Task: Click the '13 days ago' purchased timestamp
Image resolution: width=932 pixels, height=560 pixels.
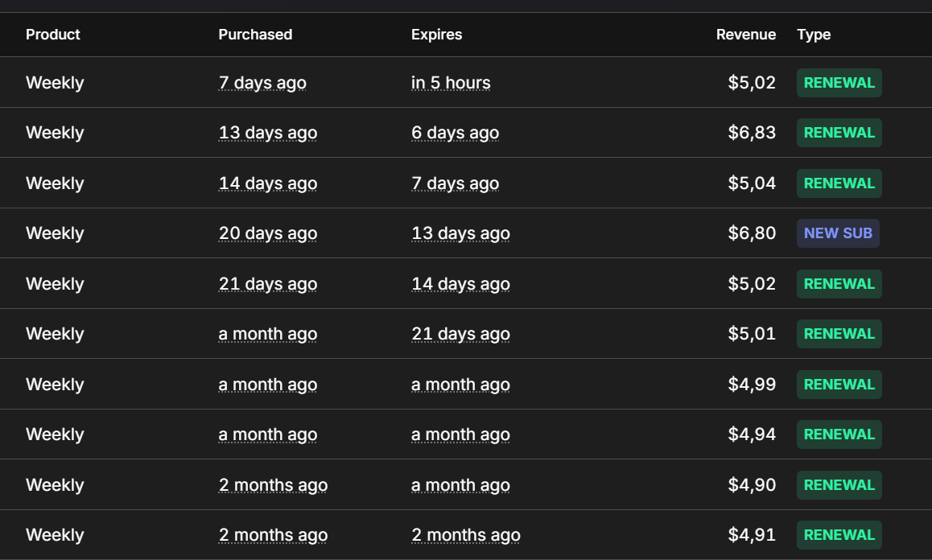Action: (x=267, y=133)
